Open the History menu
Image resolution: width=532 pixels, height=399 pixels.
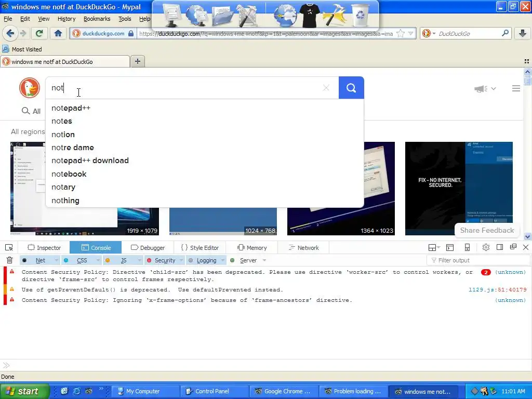point(66,19)
